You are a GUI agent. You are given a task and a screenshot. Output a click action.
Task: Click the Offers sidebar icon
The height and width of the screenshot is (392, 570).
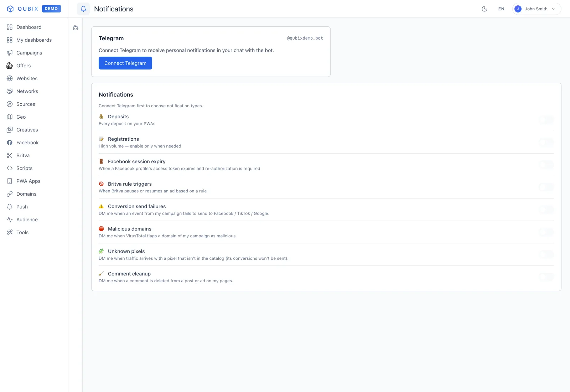[10, 66]
